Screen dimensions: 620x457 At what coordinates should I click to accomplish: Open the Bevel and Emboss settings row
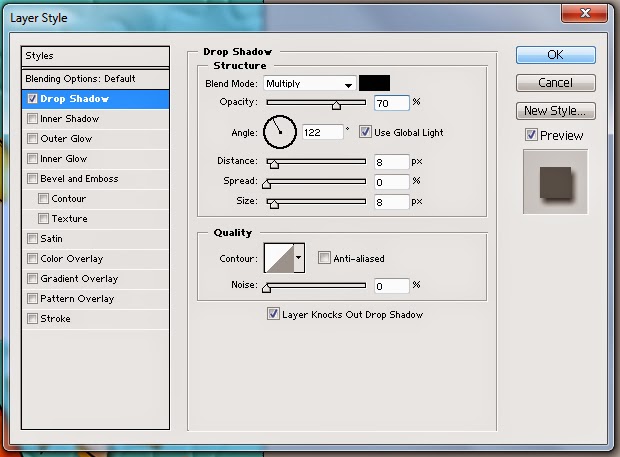pyautogui.click(x=96, y=179)
